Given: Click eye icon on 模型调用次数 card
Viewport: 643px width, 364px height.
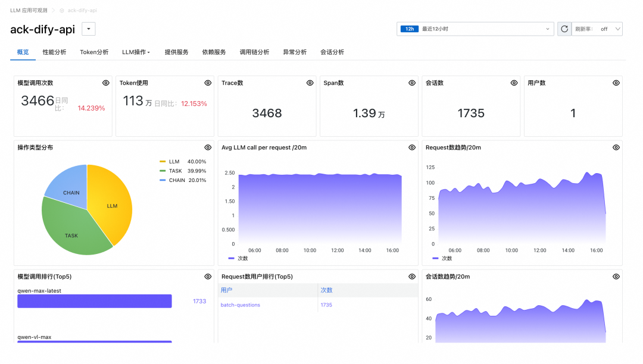Looking at the screenshot, I should click(106, 83).
